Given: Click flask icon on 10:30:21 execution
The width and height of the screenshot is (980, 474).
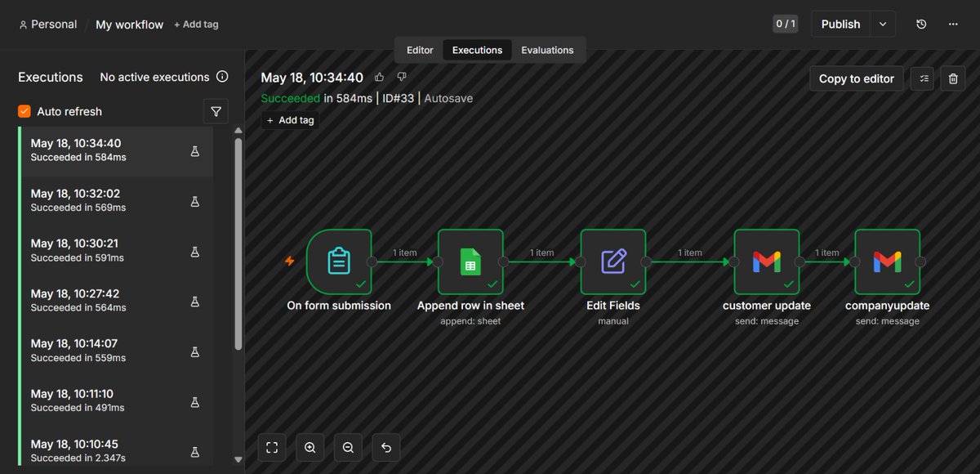Looking at the screenshot, I should pos(195,252).
